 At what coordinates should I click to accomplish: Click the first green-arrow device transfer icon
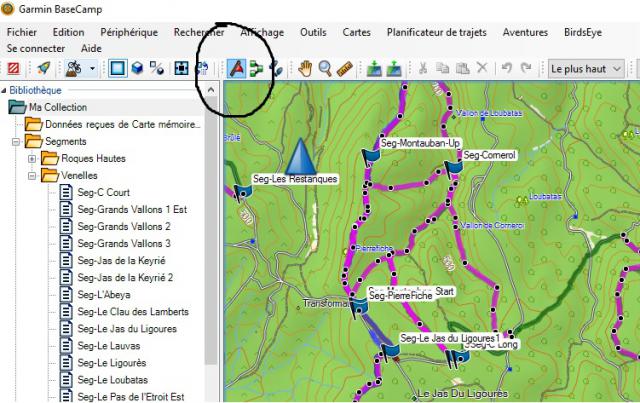pos(374,68)
